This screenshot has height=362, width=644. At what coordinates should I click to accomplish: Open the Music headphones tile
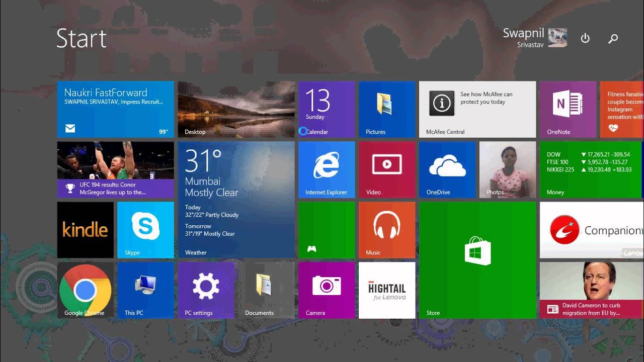[387, 230]
